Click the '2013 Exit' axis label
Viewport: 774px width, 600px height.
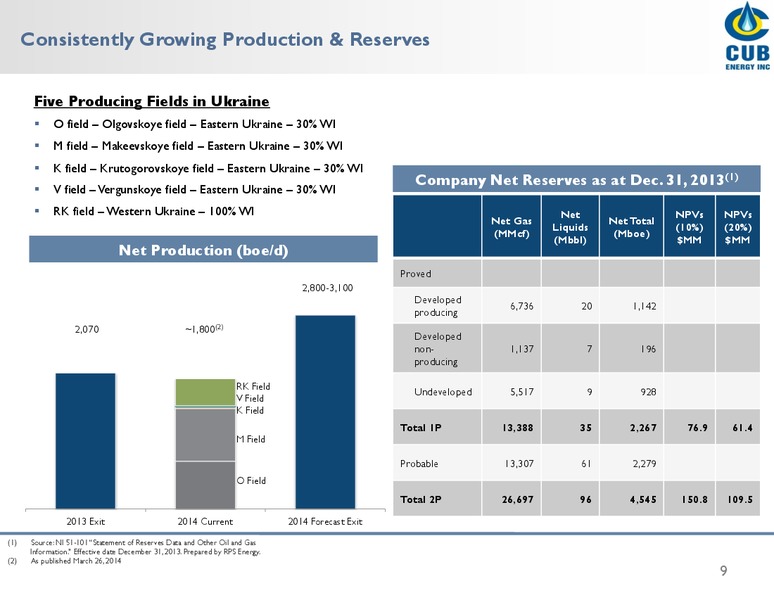86,522
